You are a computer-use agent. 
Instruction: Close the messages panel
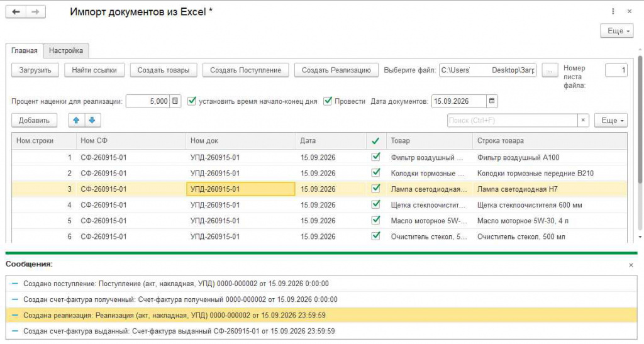click(631, 265)
